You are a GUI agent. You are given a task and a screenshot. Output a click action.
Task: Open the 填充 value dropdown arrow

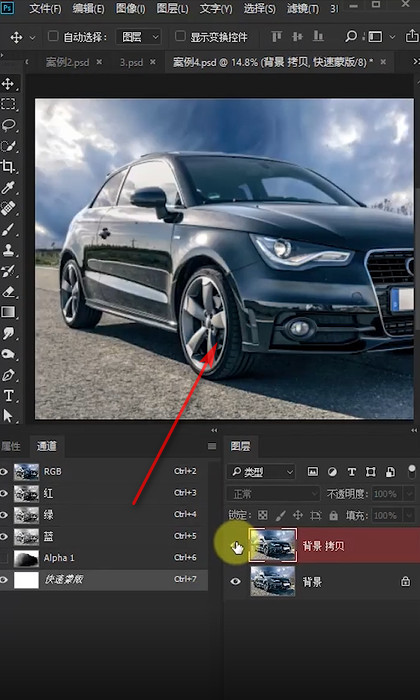[x=409, y=516]
